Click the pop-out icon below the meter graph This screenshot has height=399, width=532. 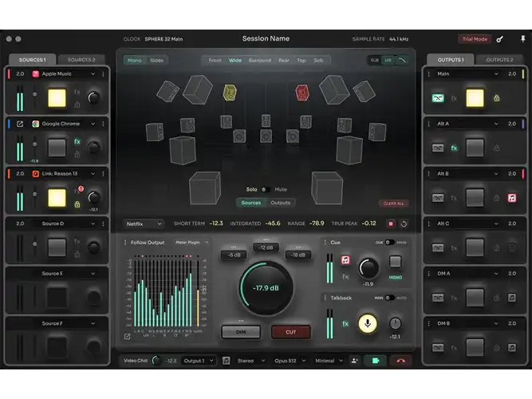coord(128,337)
